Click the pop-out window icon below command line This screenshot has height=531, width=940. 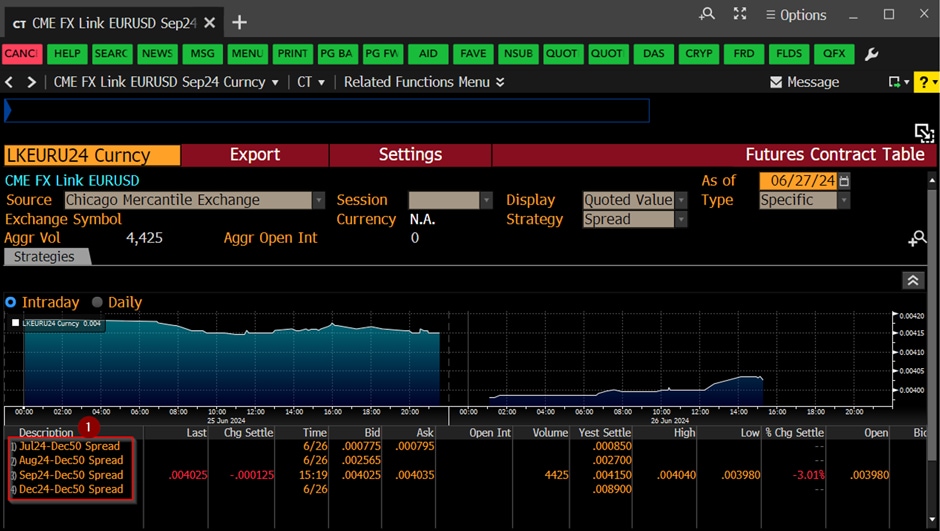[923, 132]
